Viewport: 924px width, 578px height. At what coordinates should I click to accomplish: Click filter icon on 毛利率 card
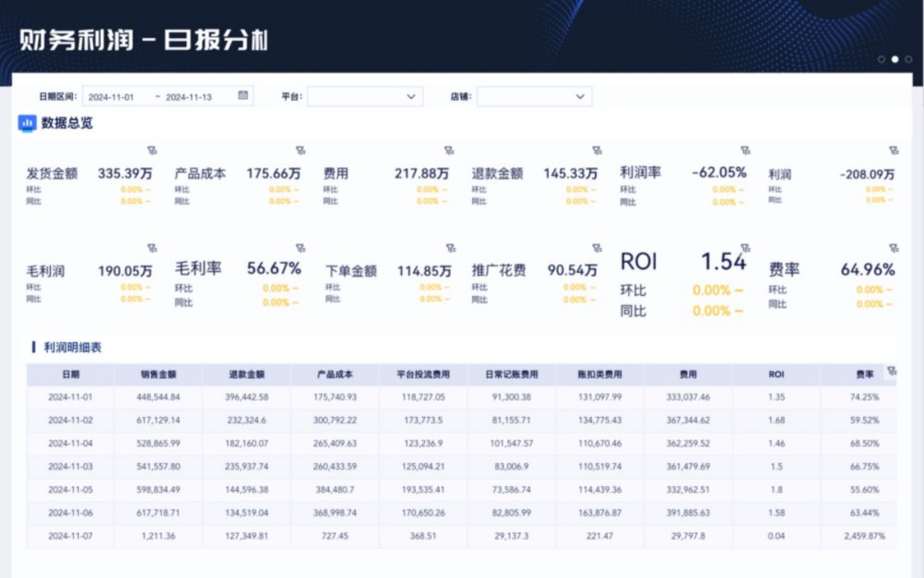pos(300,248)
